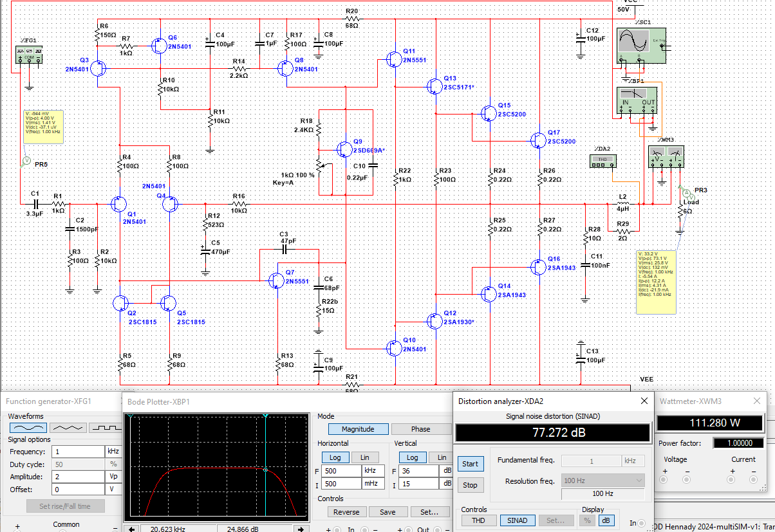Open Horizontal F unit kHz dropdown
The width and height of the screenshot is (775, 532).
(374, 470)
